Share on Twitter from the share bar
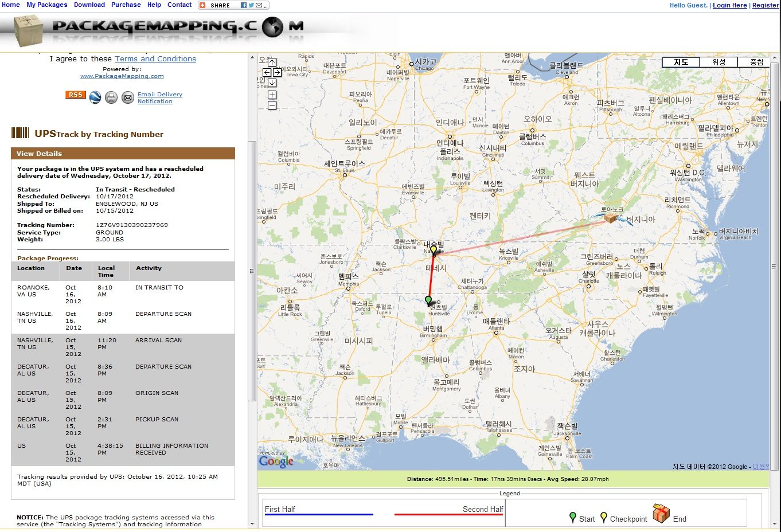Image resolution: width=781 pixels, height=532 pixels. (251, 5)
